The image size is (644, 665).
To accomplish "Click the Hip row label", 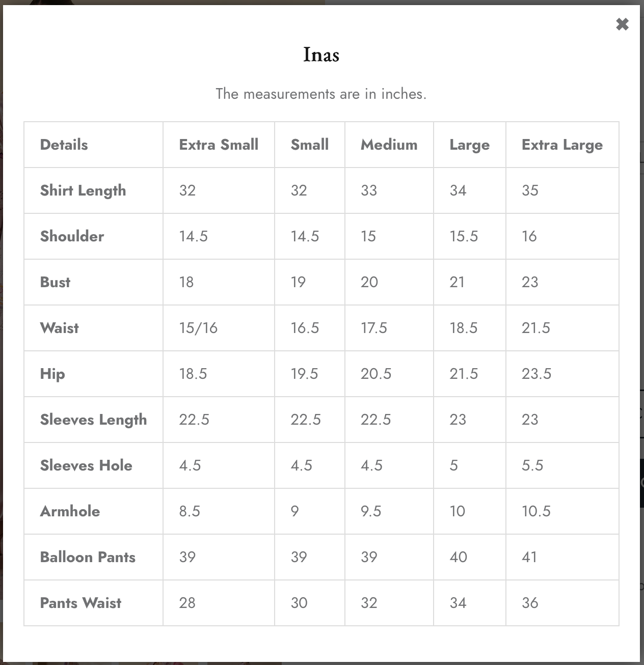I will coord(52,374).
